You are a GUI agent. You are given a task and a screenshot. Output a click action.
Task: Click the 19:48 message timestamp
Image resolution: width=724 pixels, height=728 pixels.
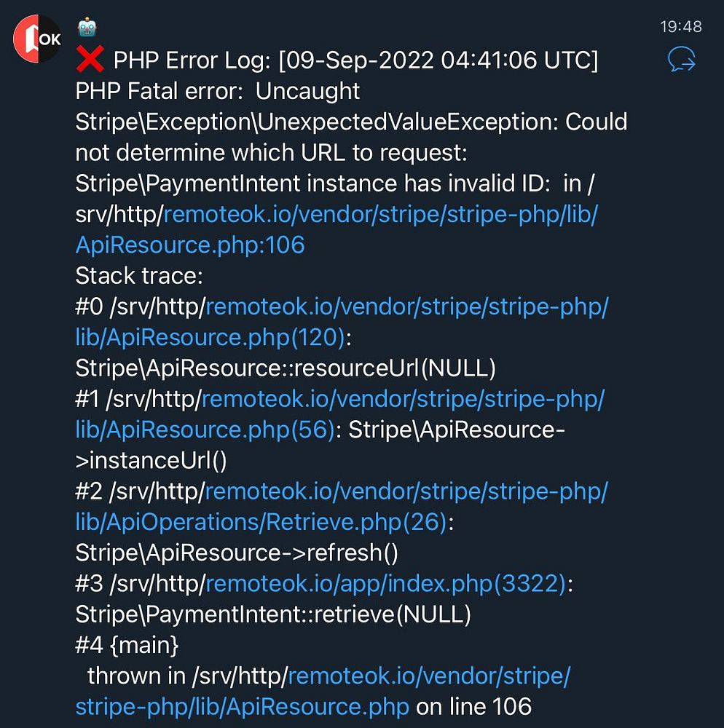[x=681, y=26]
